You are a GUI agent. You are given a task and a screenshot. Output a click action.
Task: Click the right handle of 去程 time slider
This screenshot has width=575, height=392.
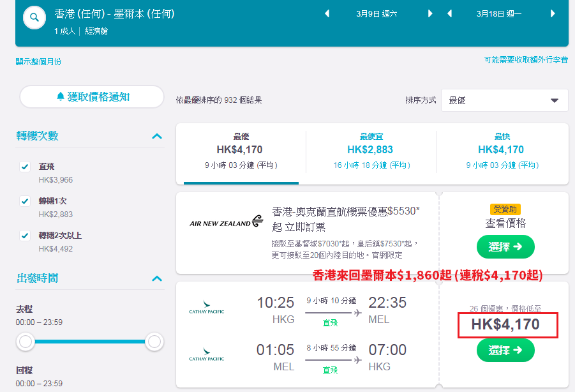click(x=154, y=342)
